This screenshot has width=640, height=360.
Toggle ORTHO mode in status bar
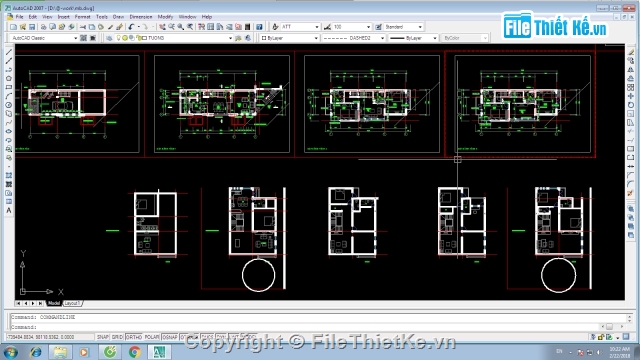[133, 337]
